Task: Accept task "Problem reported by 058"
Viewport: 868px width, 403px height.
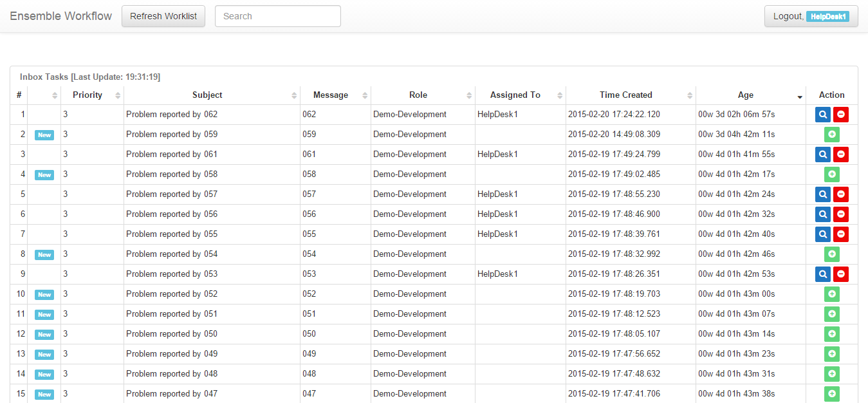Action: click(831, 174)
